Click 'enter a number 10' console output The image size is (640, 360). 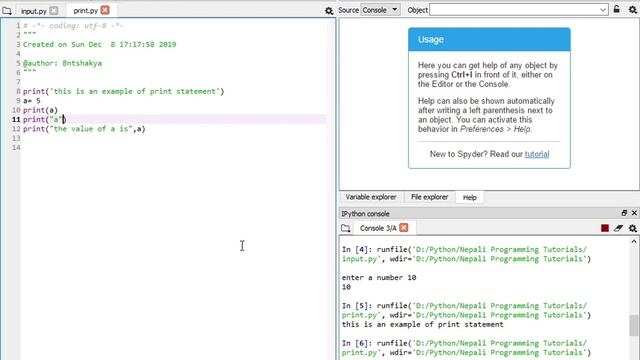379,278
